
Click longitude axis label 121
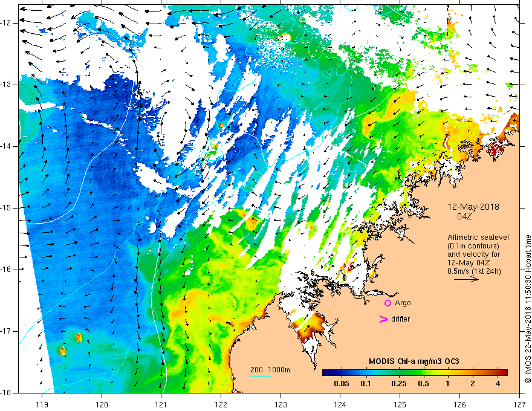point(161,404)
